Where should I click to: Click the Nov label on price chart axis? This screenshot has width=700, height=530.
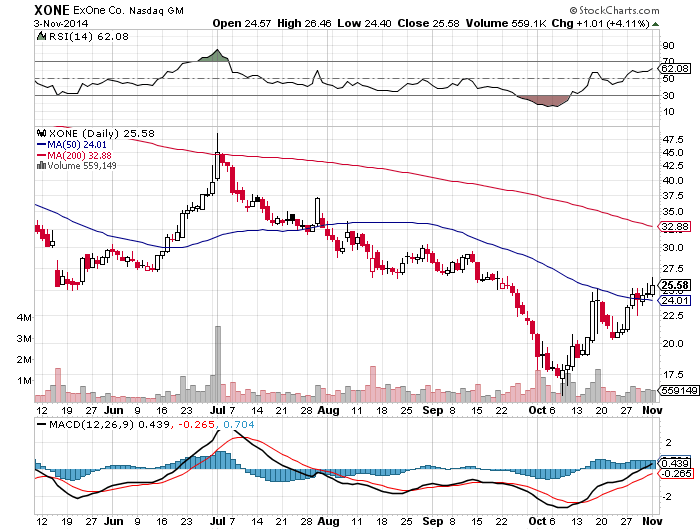(652, 410)
